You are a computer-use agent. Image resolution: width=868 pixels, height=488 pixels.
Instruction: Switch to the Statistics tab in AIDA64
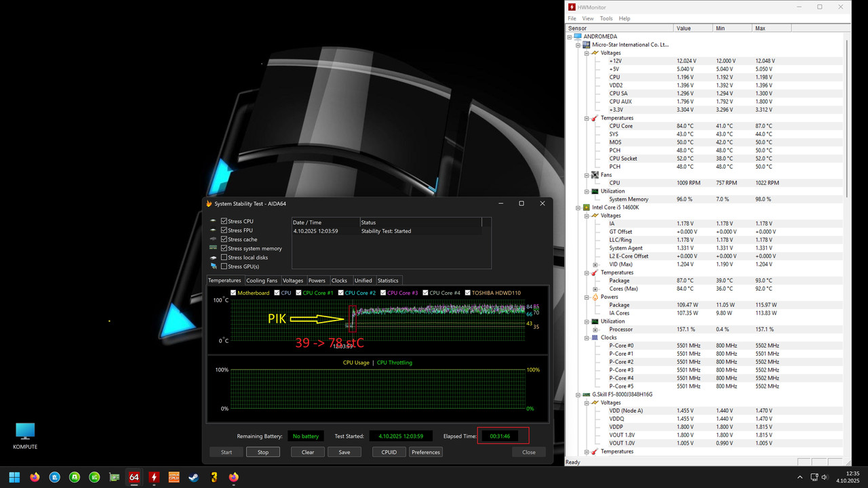coord(388,281)
